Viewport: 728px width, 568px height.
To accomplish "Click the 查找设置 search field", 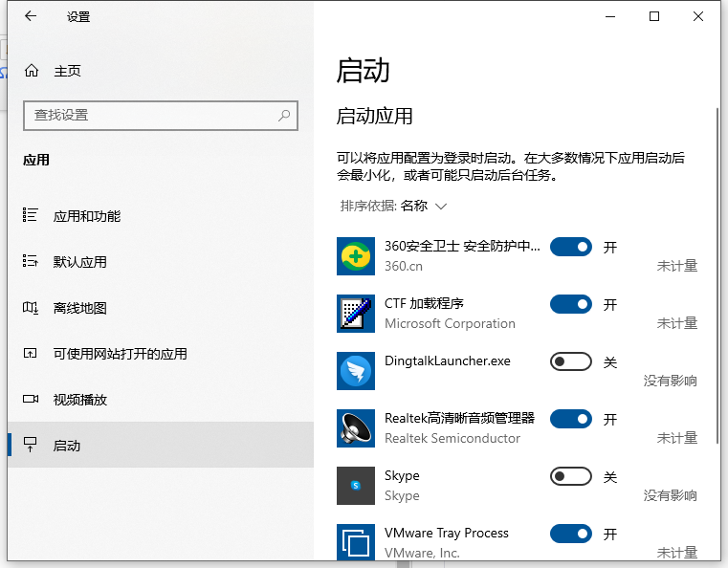I will click(153, 115).
